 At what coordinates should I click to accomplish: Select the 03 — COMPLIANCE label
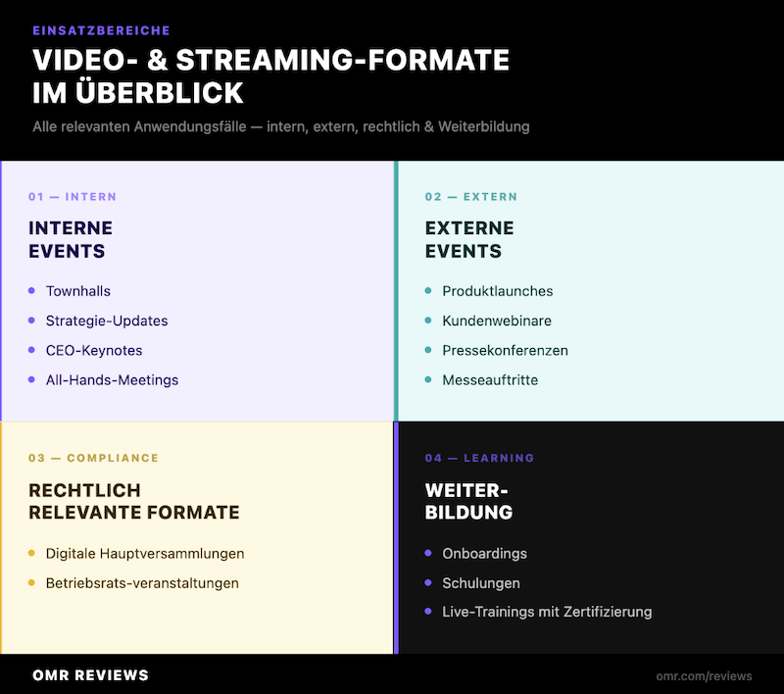pos(93,458)
